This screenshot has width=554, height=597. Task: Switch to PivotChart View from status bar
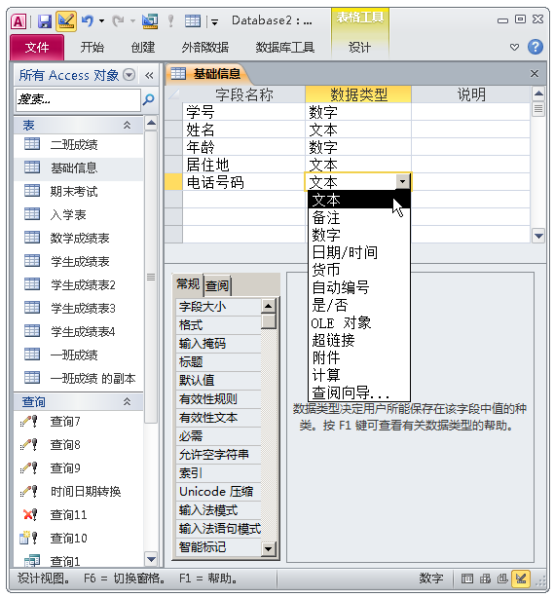click(502, 579)
